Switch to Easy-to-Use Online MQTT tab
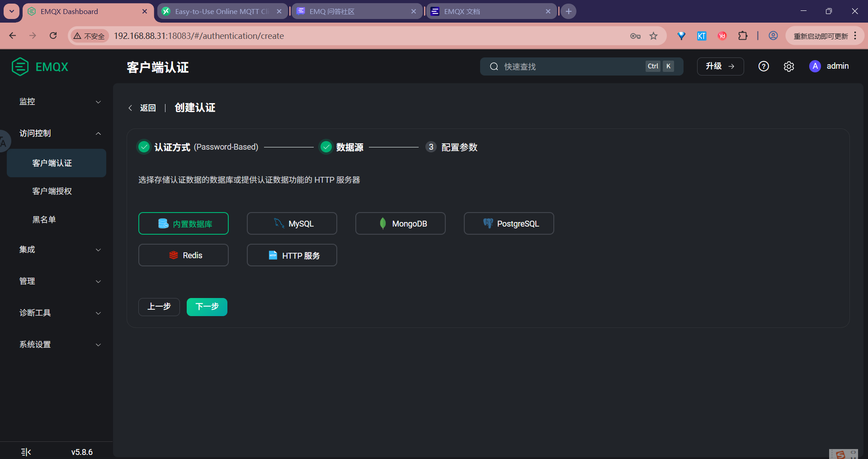Screen dimensions: 868x459 coord(222,11)
